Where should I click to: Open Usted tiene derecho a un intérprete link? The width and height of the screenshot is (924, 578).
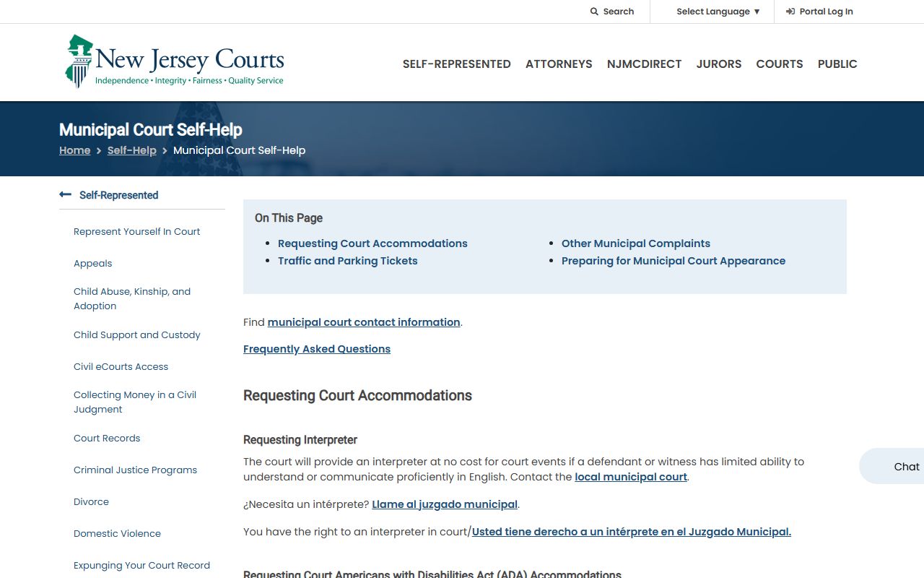pos(632,532)
